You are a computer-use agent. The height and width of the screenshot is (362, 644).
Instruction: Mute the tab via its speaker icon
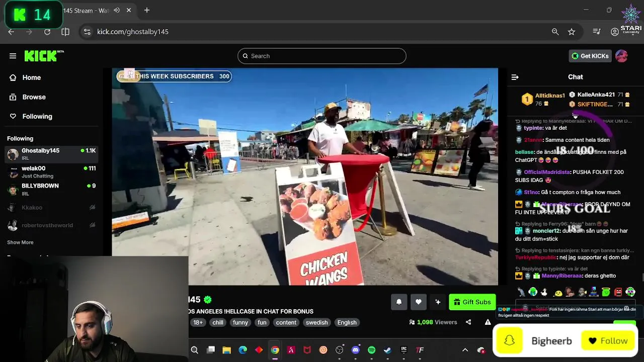pos(117,10)
